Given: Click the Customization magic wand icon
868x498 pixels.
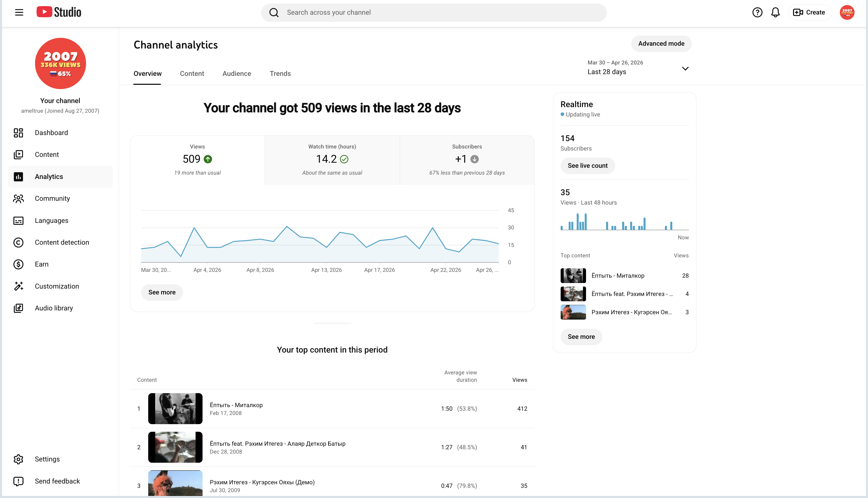Looking at the screenshot, I should tap(19, 286).
